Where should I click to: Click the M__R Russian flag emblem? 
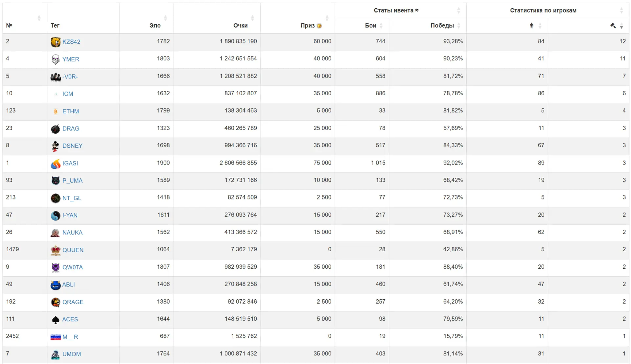[56, 337]
